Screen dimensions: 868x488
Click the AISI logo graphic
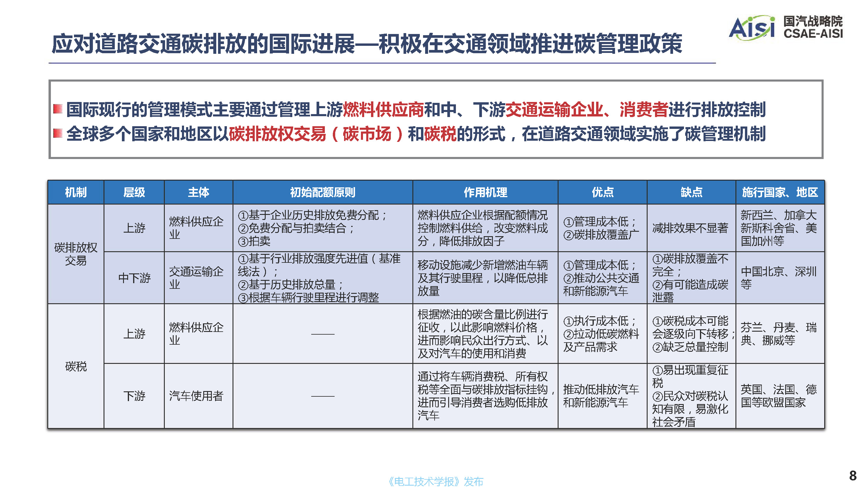coord(752,27)
